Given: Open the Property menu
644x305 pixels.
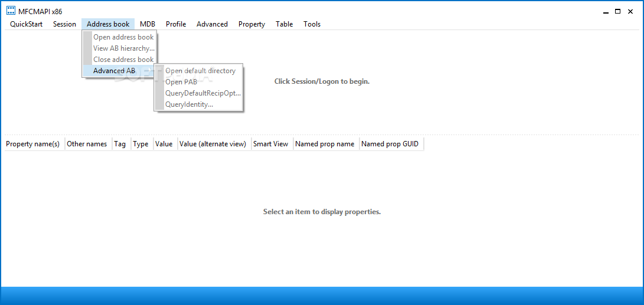Looking at the screenshot, I should pyautogui.click(x=252, y=24).
